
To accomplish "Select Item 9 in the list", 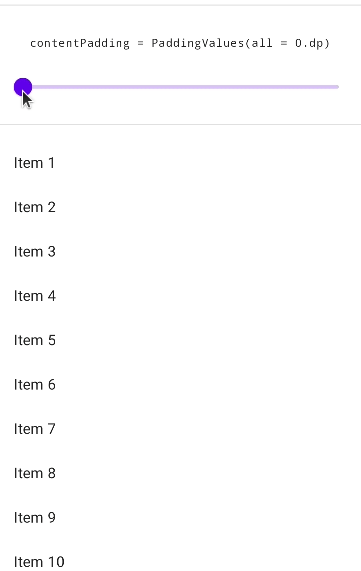I will tap(180, 518).
